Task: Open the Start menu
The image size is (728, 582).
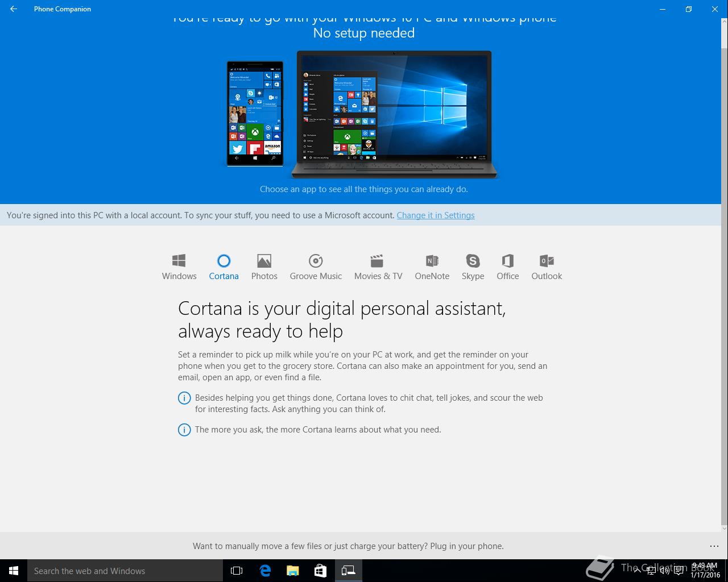Action: pos(14,571)
